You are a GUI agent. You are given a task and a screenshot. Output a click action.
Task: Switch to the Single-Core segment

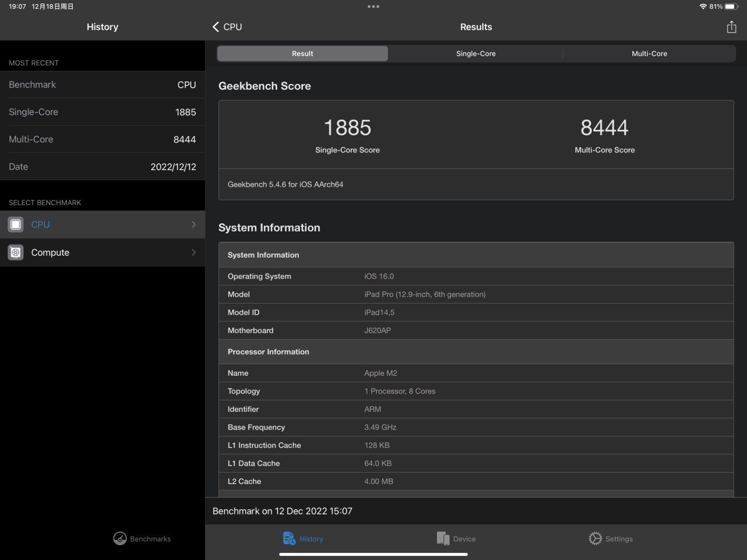(476, 54)
